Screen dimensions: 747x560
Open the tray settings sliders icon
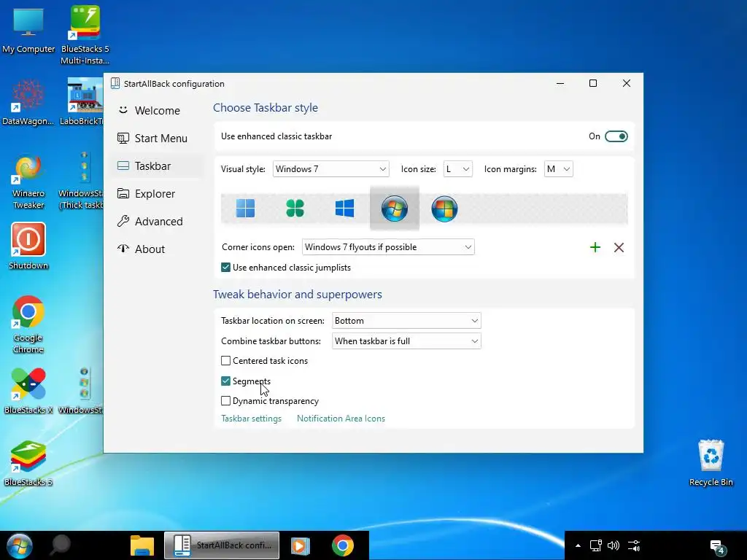coord(634,545)
